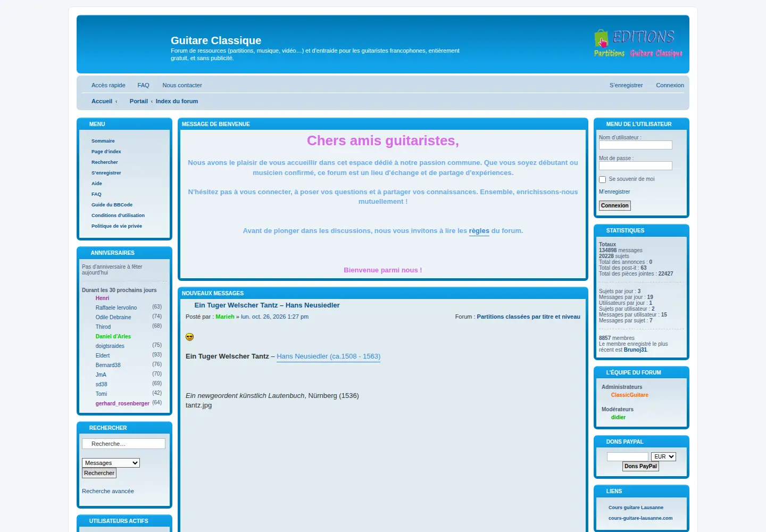Click the sunglasses smiley in the post
This screenshot has width=766, height=532.
point(189,337)
